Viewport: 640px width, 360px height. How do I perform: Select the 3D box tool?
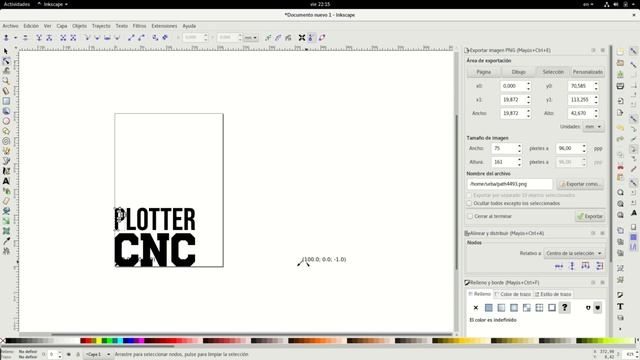6,111
